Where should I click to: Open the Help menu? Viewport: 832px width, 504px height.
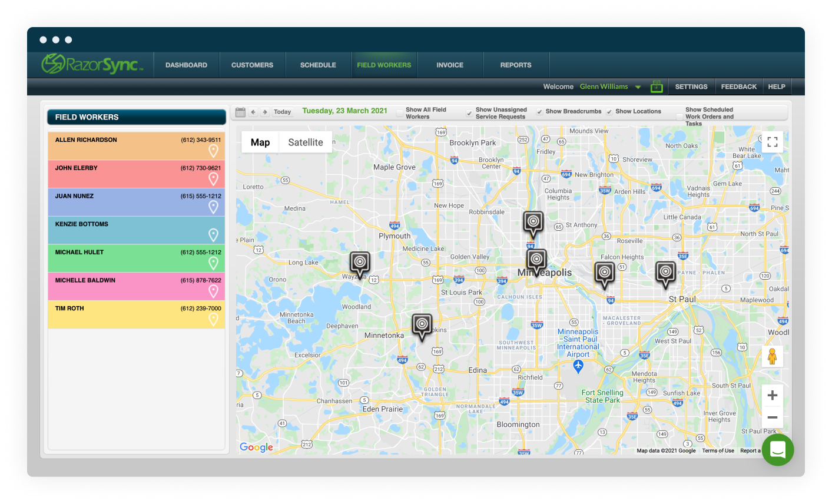(777, 87)
